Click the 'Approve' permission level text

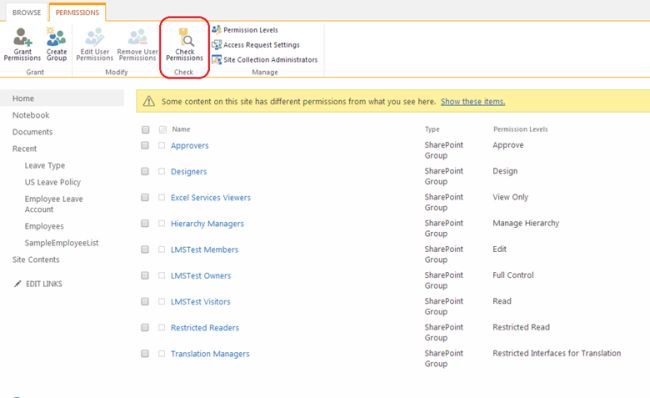coord(508,145)
